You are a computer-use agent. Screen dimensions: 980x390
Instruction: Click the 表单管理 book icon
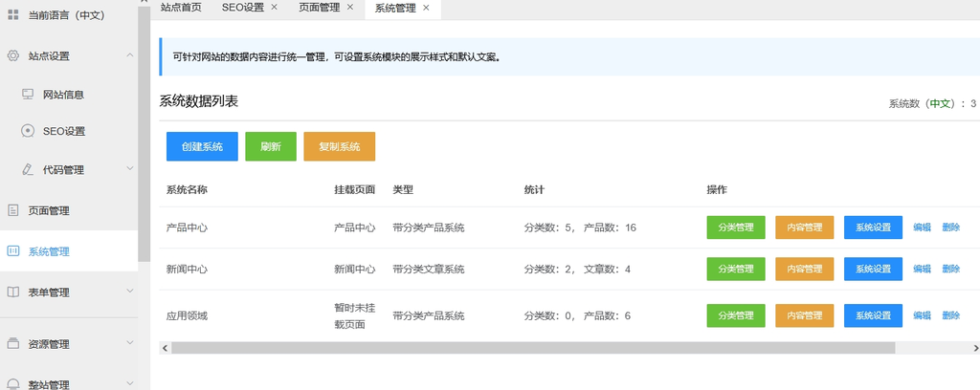(x=12, y=292)
